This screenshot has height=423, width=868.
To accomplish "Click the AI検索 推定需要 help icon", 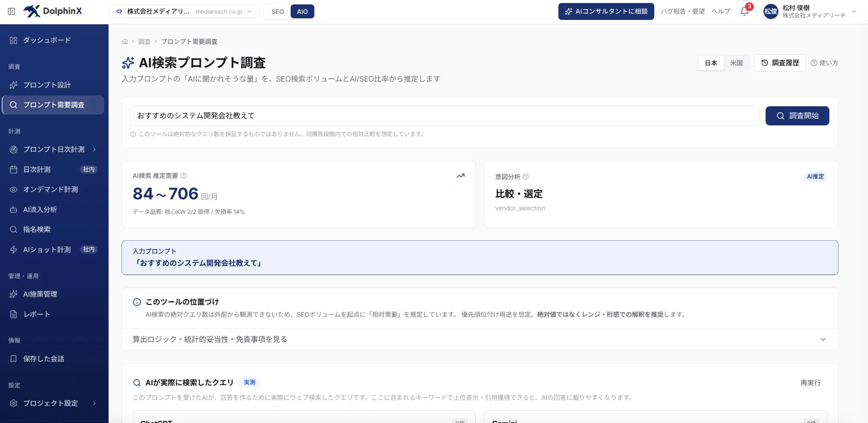I will click(184, 176).
